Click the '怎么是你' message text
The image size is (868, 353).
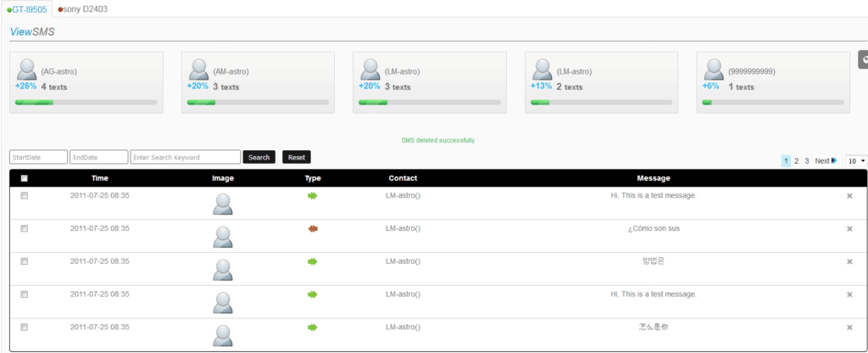[654, 327]
